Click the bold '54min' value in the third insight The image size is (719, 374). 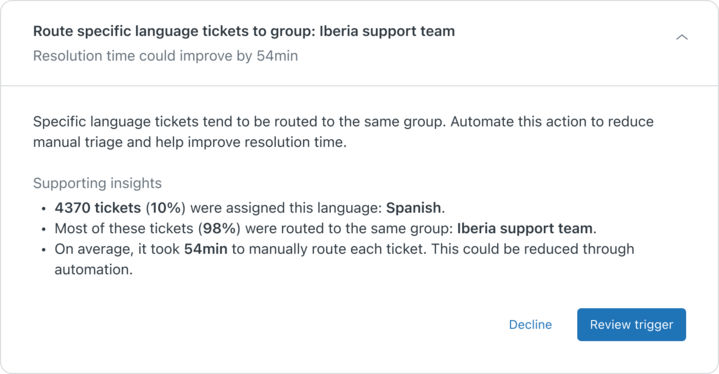click(205, 249)
